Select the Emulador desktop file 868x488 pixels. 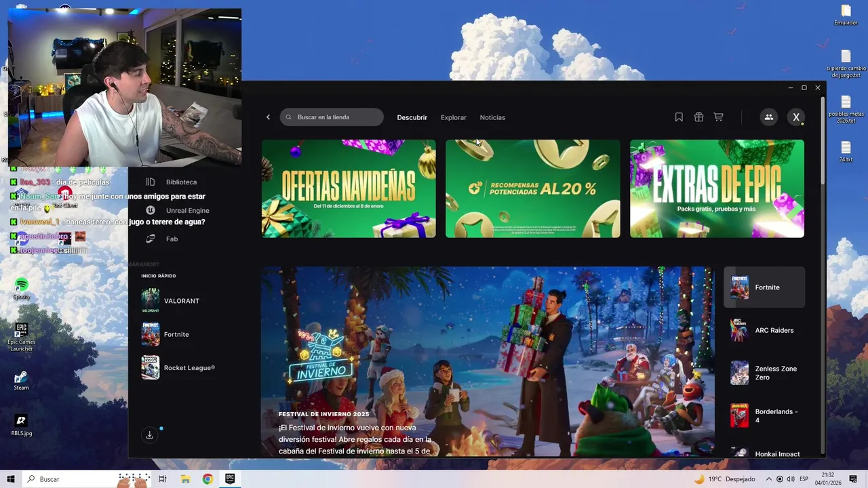coord(846,15)
